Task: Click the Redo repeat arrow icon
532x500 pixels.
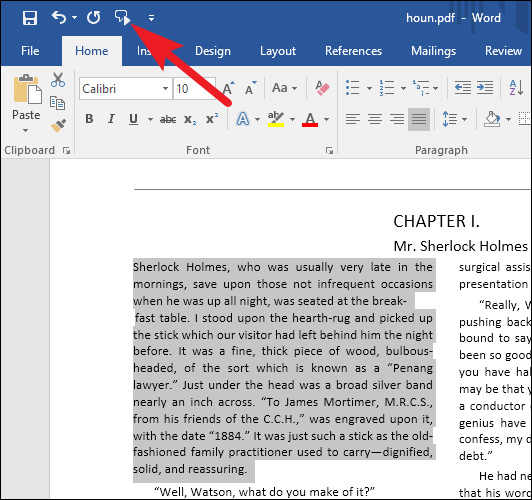Action: coord(93,17)
